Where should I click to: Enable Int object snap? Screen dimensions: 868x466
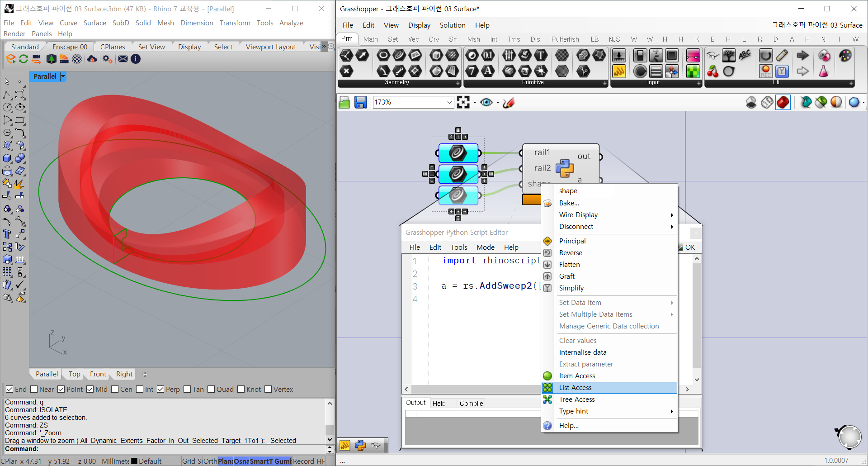tap(140, 389)
